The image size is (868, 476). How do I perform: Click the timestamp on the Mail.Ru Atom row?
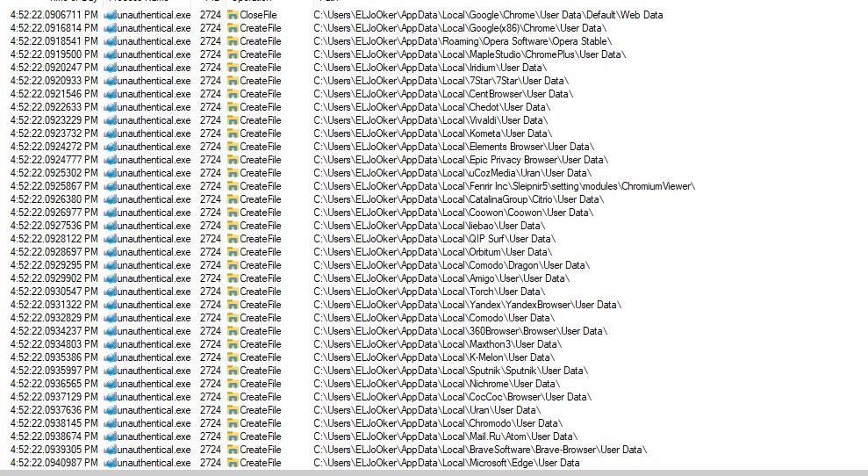[x=54, y=436]
